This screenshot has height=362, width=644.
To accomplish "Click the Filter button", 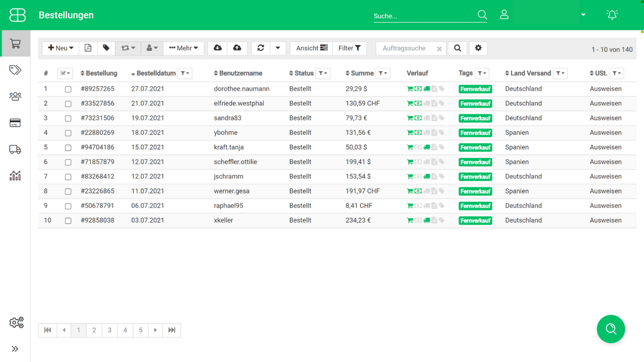I will (349, 48).
